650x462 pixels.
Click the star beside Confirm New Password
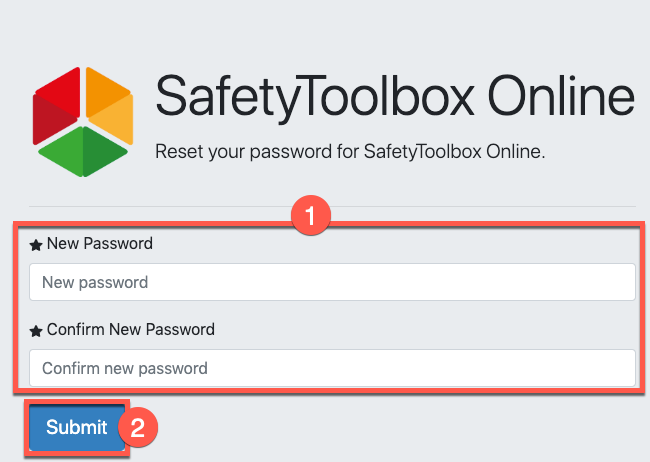tap(36, 330)
